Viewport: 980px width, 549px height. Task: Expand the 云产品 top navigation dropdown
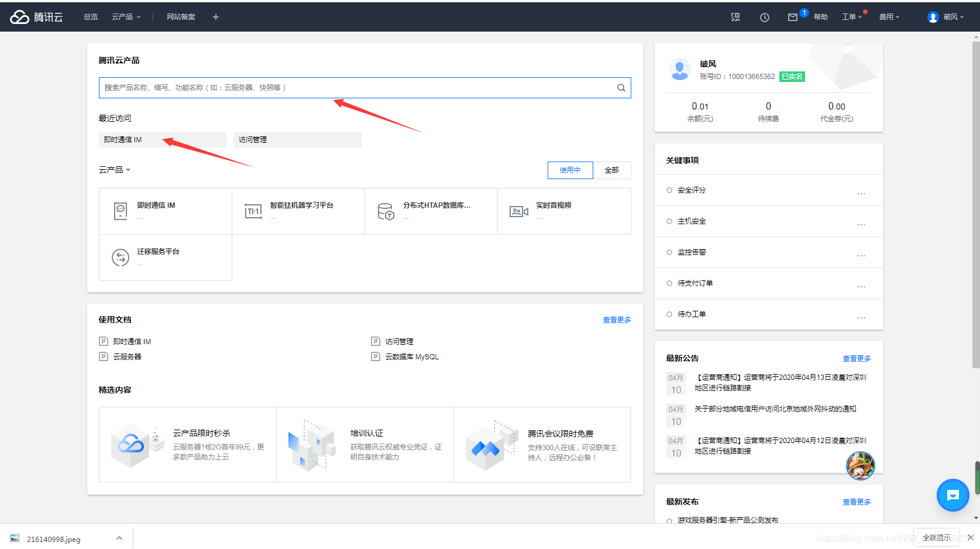point(126,17)
